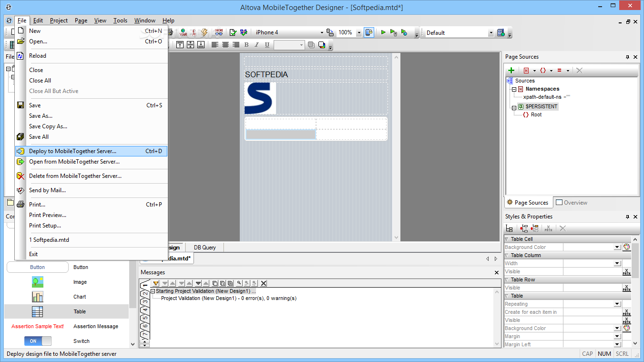Open Table Cell Background Color palette picker
This screenshot has height=362, width=644.
click(627, 247)
